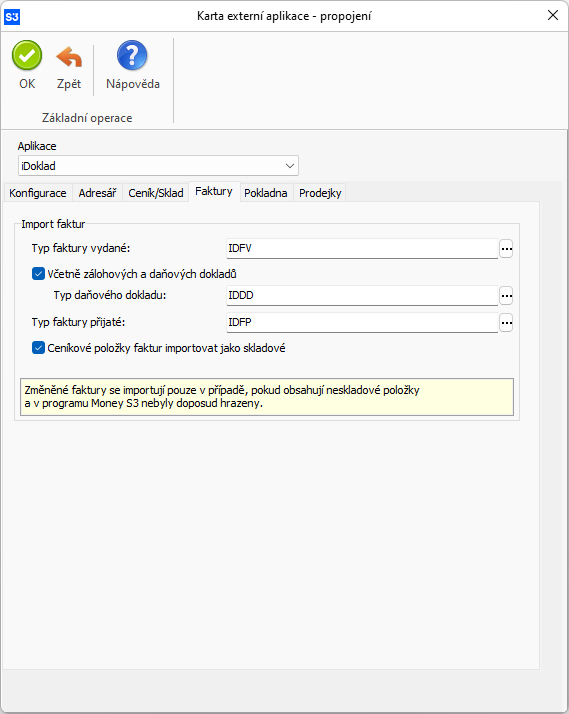Click into the IDFV invoice type field

click(362, 249)
